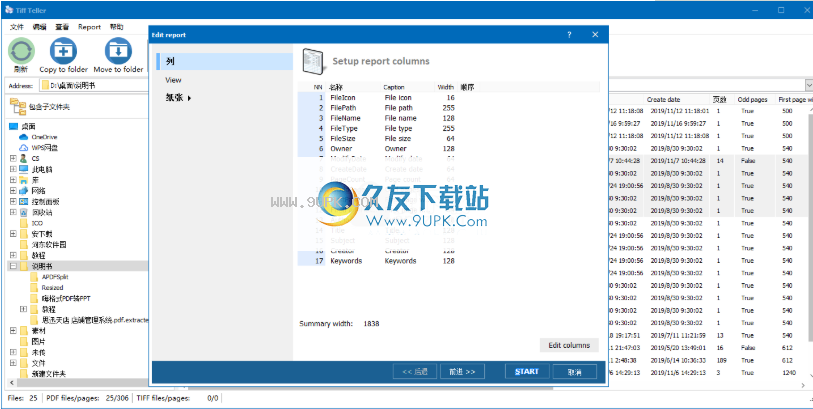Select the FilePath column row
Viewport: 813px width, 409px height.
[x=377, y=108]
